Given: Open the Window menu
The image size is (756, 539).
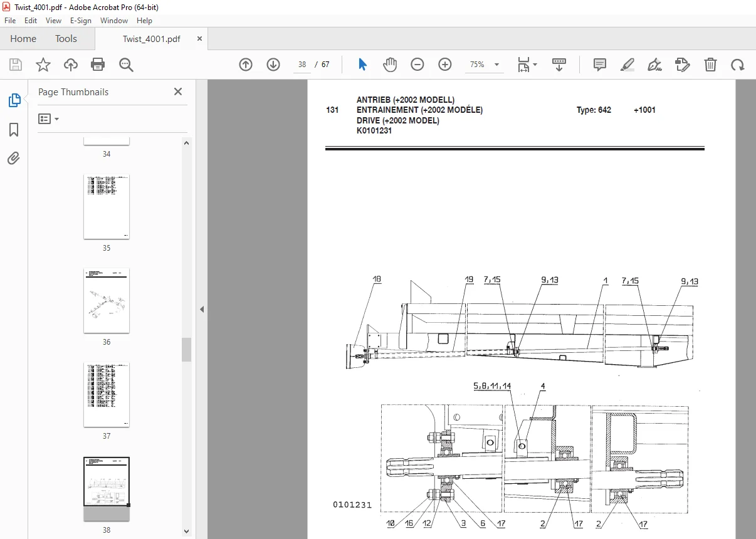Looking at the screenshot, I should 114,21.
